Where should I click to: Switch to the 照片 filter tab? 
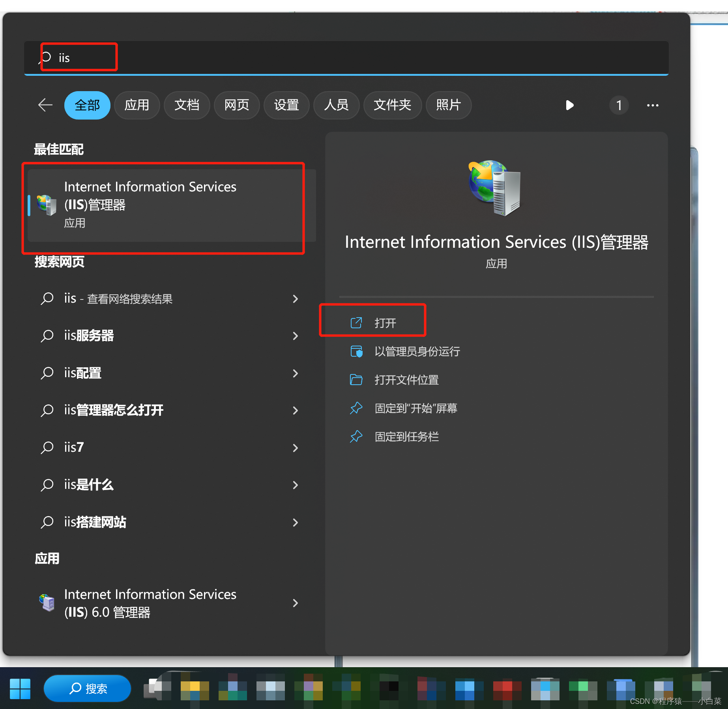click(x=449, y=105)
